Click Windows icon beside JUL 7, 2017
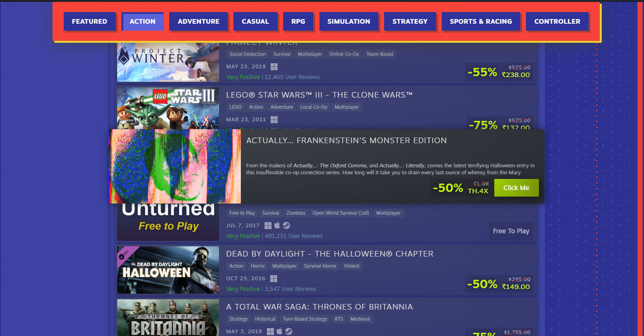Screen dimensions: 644x336 tap(268, 225)
